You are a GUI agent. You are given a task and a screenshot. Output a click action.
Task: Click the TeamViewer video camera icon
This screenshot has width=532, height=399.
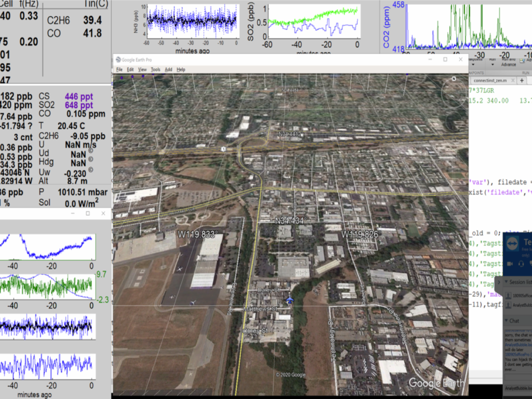(510, 264)
